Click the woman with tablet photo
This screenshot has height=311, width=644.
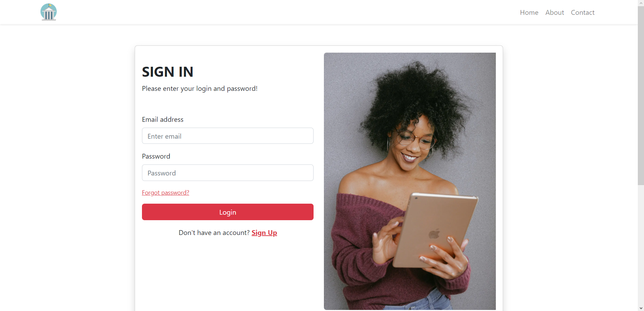[410, 181]
